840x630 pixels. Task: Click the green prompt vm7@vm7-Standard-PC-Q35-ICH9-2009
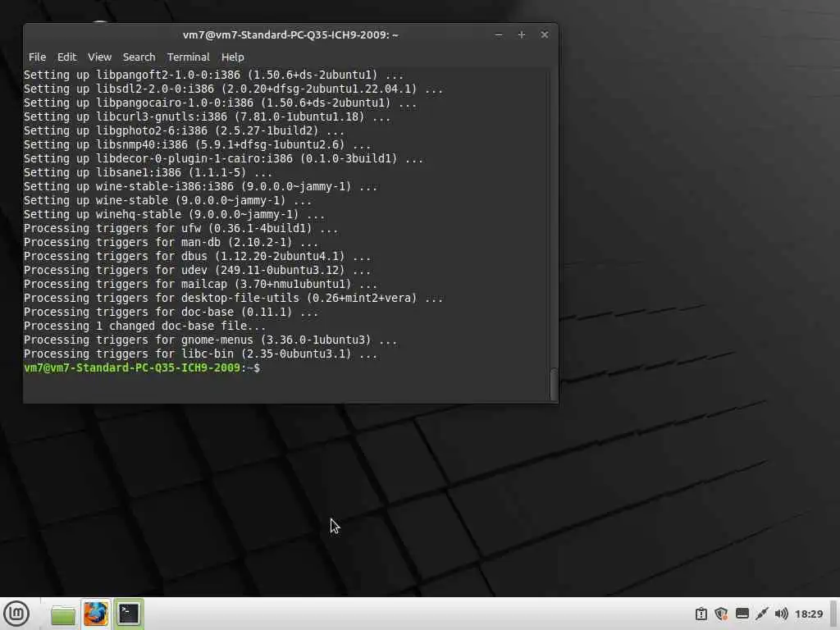132,367
